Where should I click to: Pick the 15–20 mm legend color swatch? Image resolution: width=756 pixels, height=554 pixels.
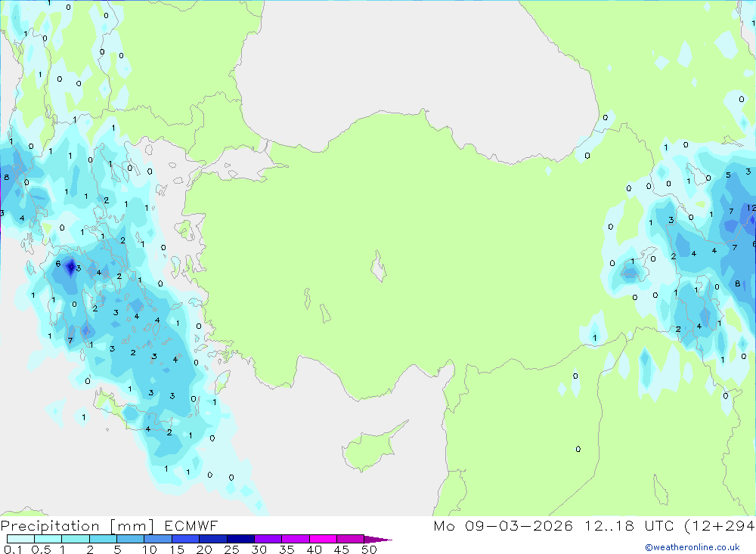click(x=186, y=539)
